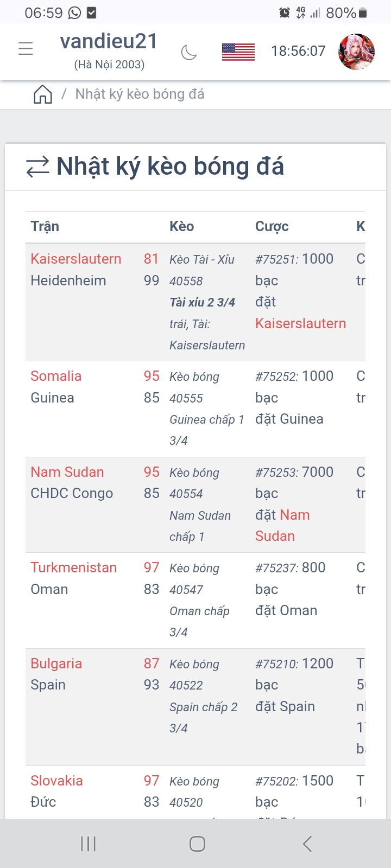Click the Bulgaria team name
The image size is (391, 868).
(56, 663)
